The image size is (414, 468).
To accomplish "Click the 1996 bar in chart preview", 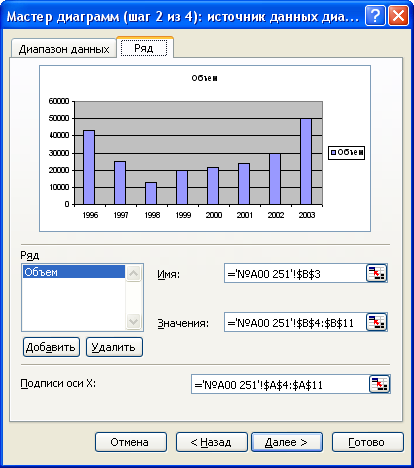I will click(x=89, y=167).
